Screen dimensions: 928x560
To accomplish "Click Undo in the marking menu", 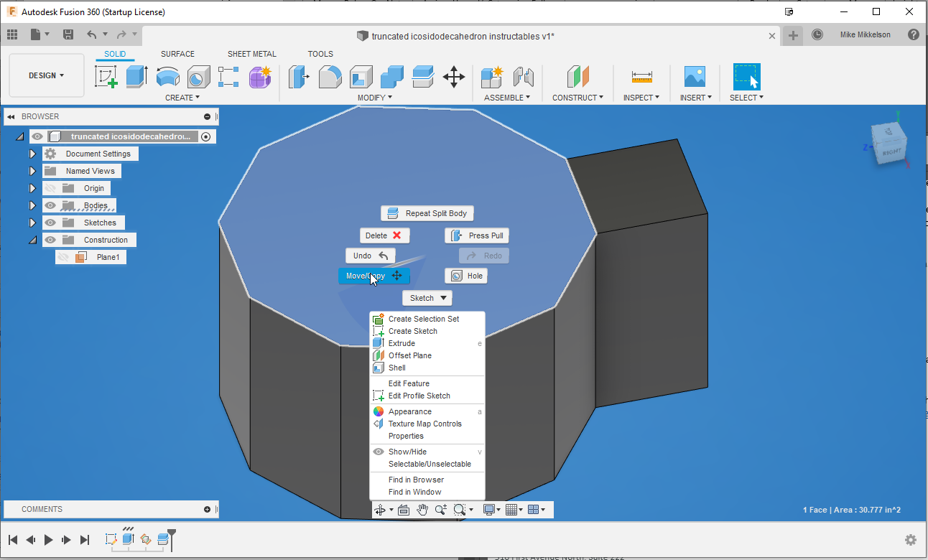I will (370, 255).
